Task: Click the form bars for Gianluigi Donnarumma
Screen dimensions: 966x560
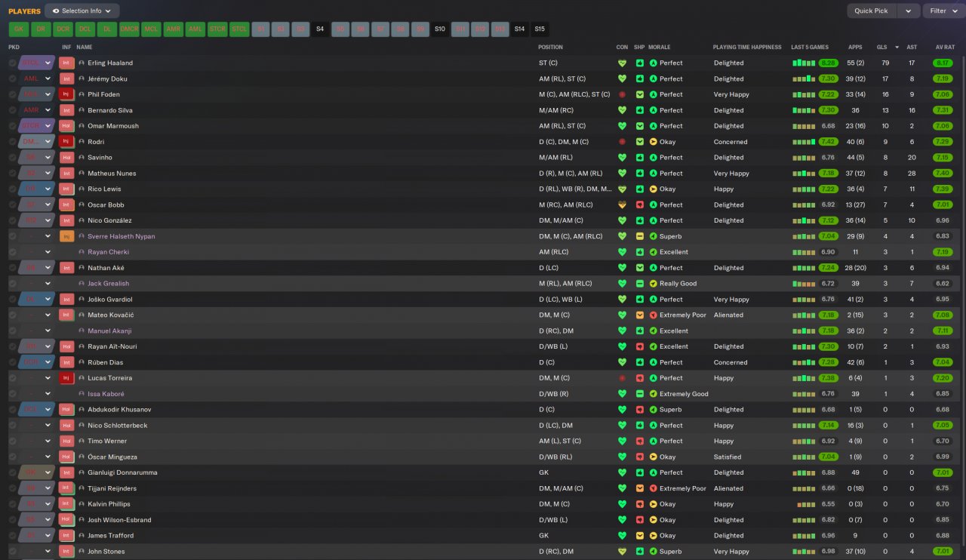Action: click(x=804, y=472)
